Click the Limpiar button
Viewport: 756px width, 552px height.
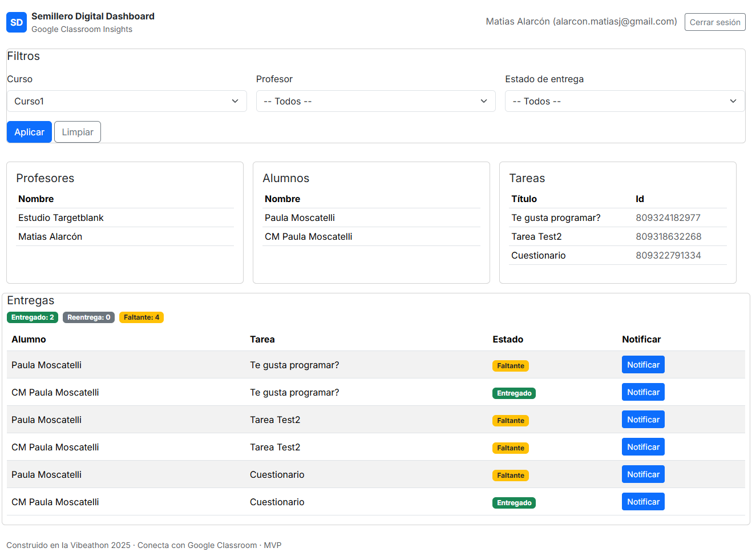(x=77, y=132)
